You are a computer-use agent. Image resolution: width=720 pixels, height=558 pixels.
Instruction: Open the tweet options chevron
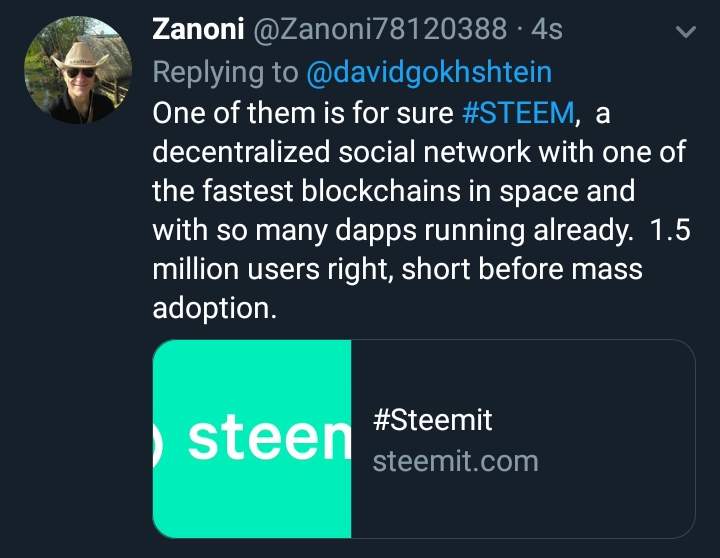pos(686,33)
